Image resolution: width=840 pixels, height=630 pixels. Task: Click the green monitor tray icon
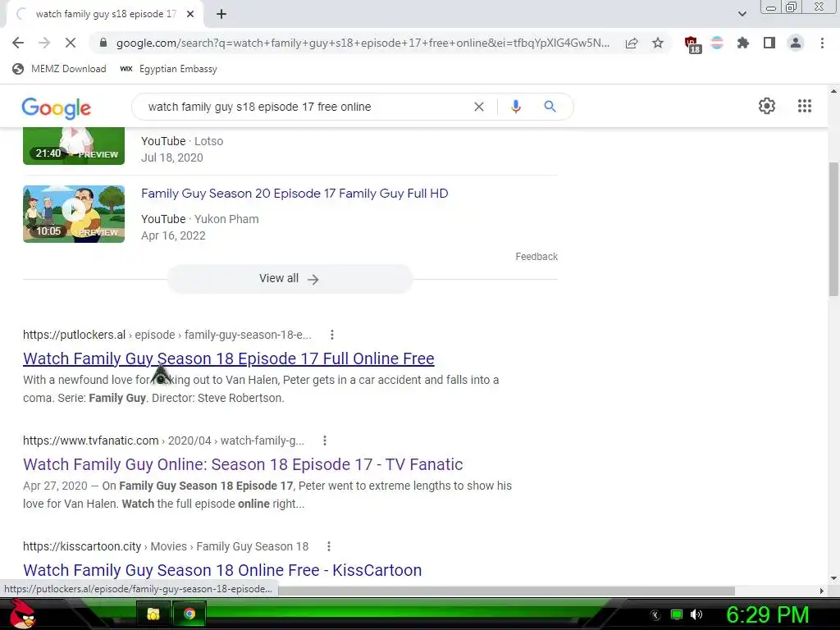coord(677,614)
